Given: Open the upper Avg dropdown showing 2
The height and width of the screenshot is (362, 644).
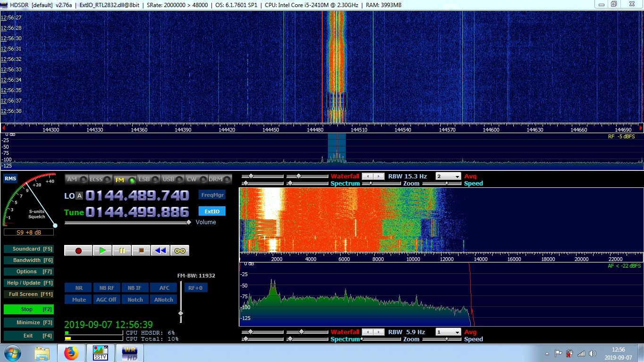Looking at the screenshot, I should [x=448, y=177].
